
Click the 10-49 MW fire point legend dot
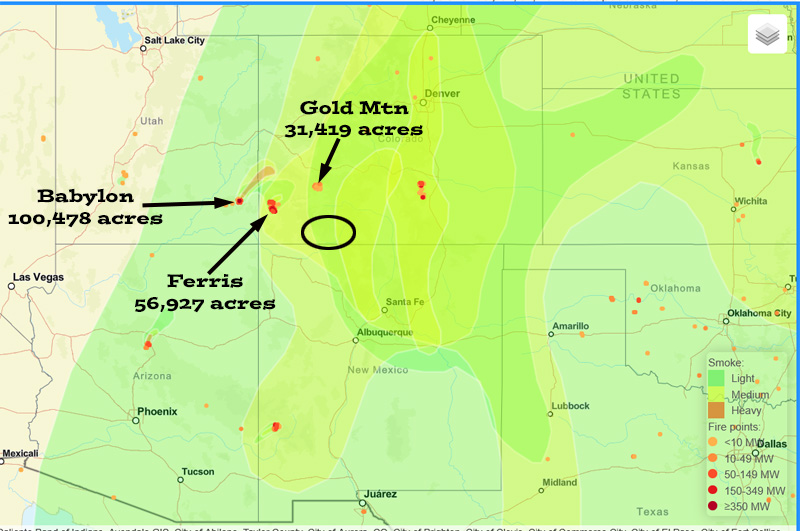tap(713, 458)
